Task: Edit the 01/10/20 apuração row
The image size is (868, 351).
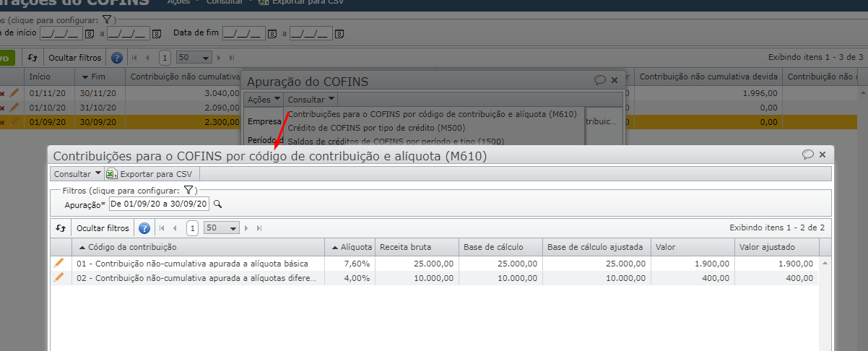Action: coord(14,107)
